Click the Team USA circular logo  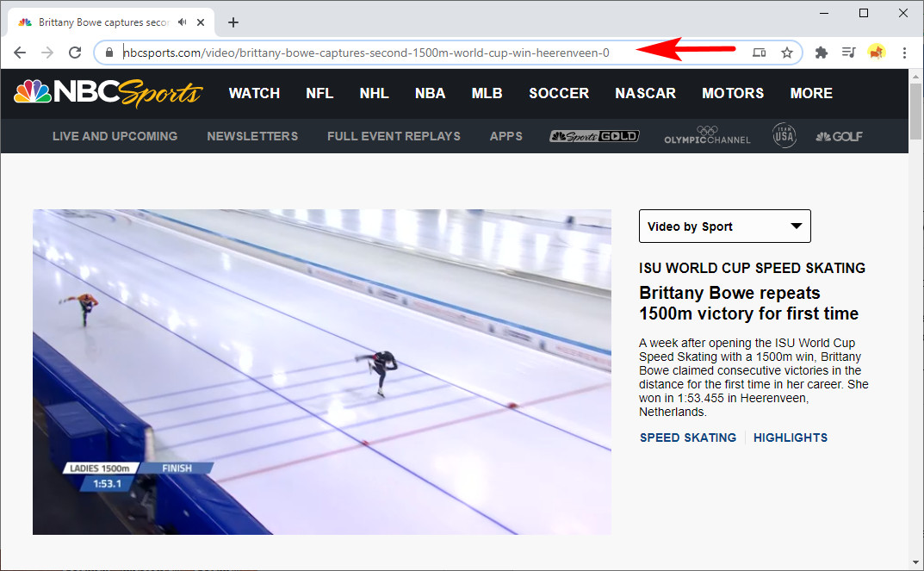pos(784,136)
